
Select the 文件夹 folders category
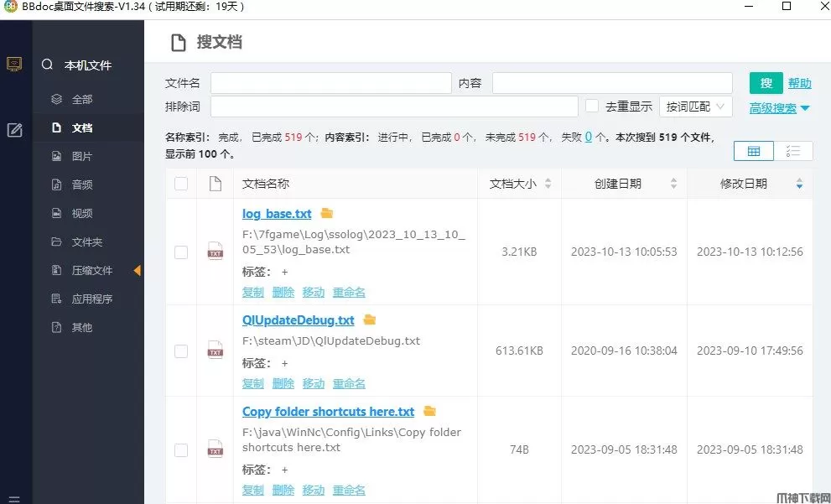coord(88,242)
